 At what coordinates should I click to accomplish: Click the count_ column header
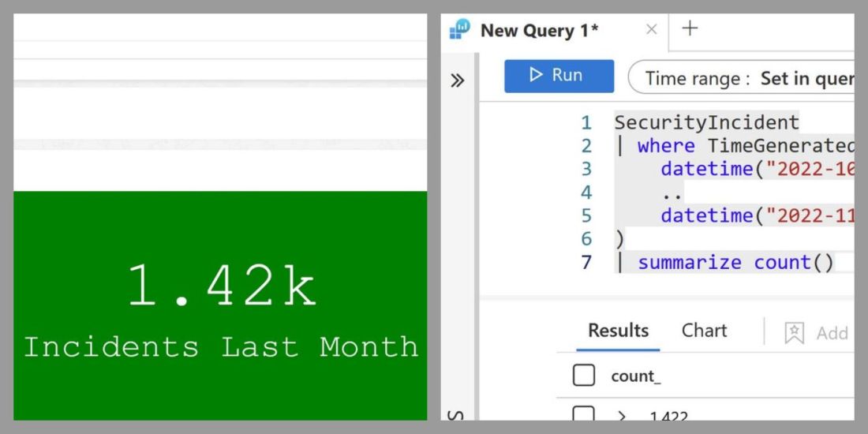(x=635, y=376)
